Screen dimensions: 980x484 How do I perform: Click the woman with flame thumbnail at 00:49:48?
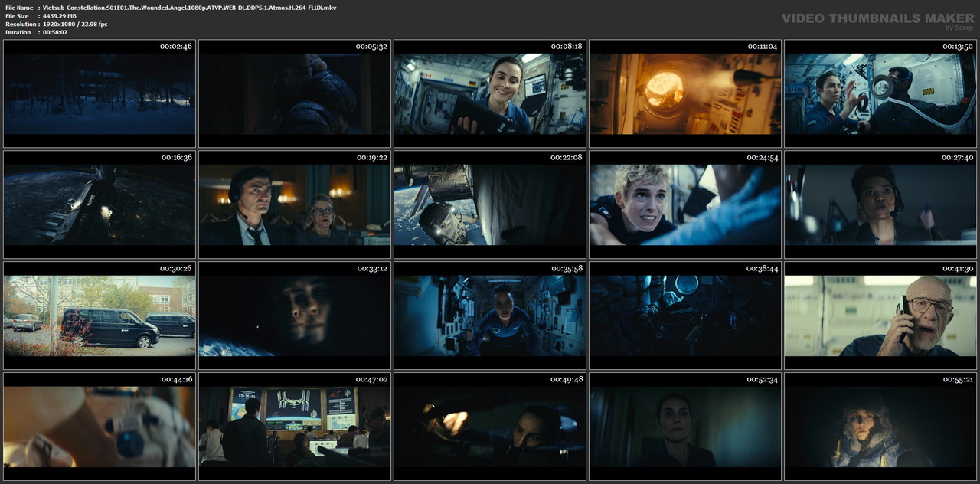(x=490, y=427)
